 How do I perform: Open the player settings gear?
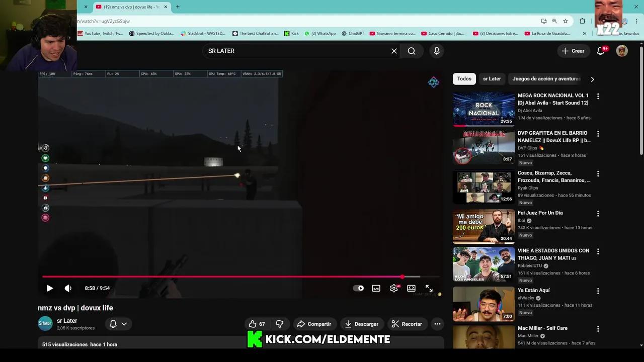pyautogui.click(x=393, y=288)
